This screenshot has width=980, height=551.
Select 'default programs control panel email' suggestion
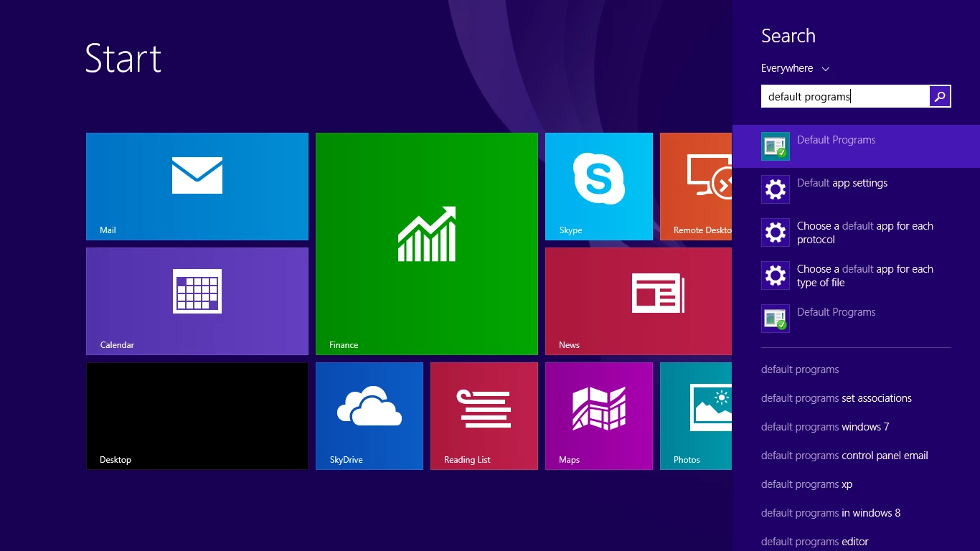point(844,456)
